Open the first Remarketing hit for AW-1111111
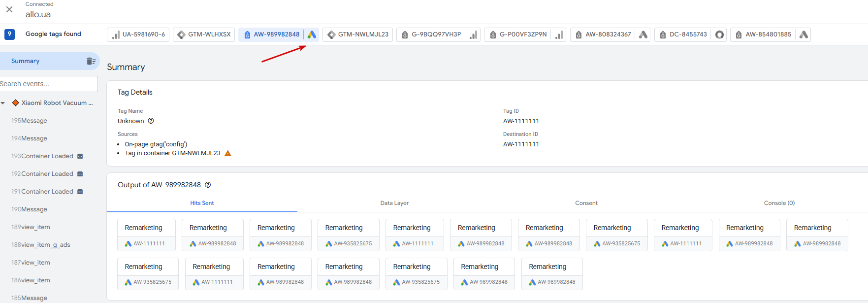 [146, 235]
